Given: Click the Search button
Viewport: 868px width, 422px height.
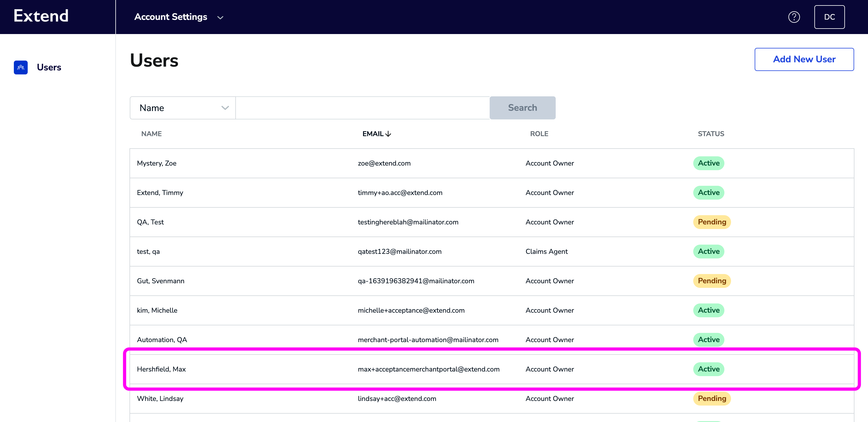Looking at the screenshot, I should pyautogui.click(x=522, y=108).
